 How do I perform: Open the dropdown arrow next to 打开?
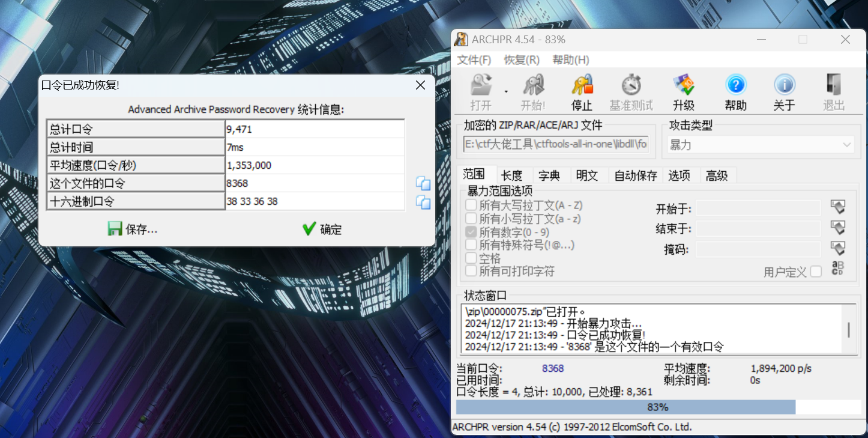click(x=506, y=91)
